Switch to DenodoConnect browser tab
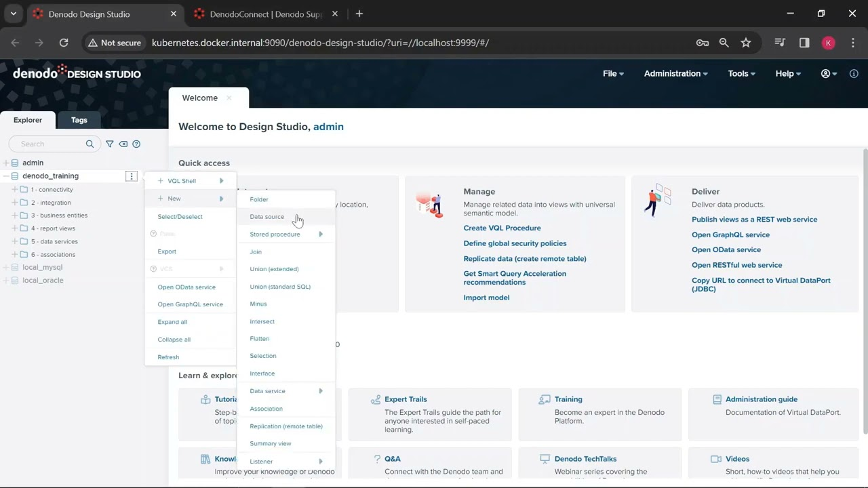Viewport: 868px width, 488px height. pyautogui.click(x=266, y=14)
